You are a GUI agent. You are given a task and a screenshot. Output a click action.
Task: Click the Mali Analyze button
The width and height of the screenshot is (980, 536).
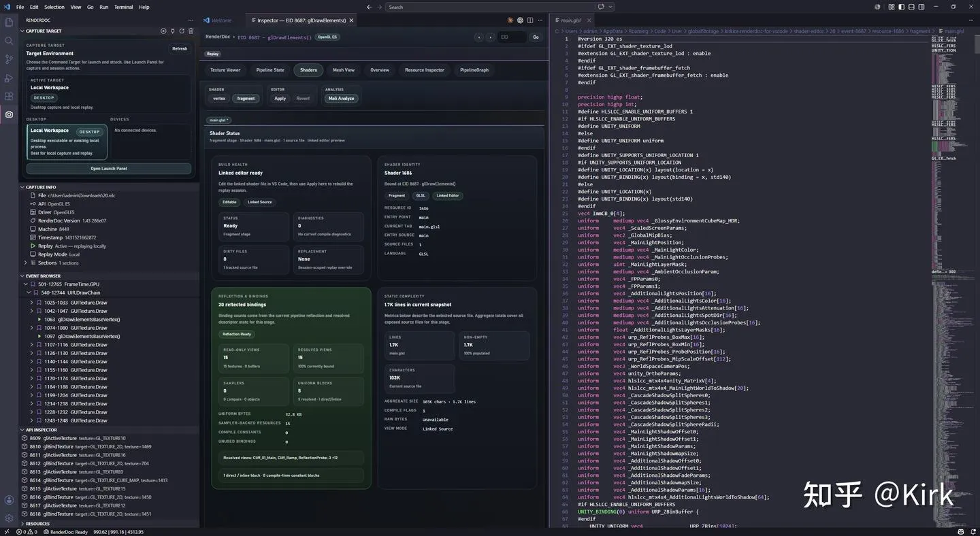pos(342,99)
